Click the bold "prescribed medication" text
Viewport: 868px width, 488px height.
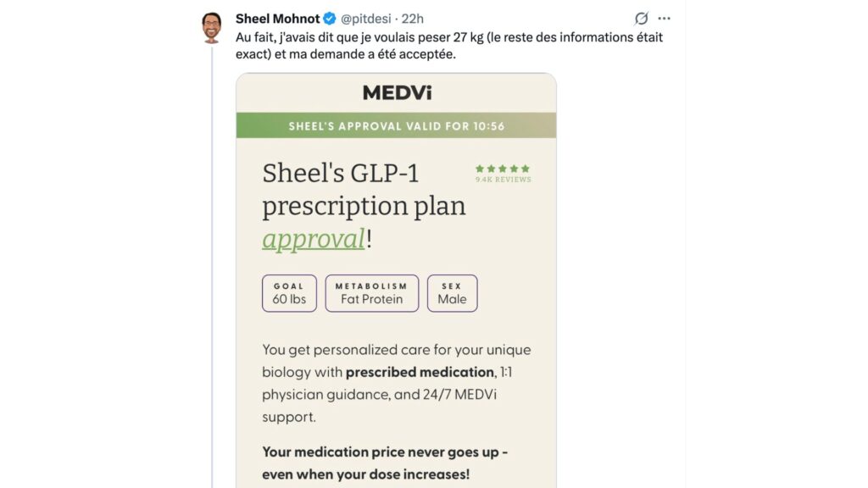click(x=420, y=372)
